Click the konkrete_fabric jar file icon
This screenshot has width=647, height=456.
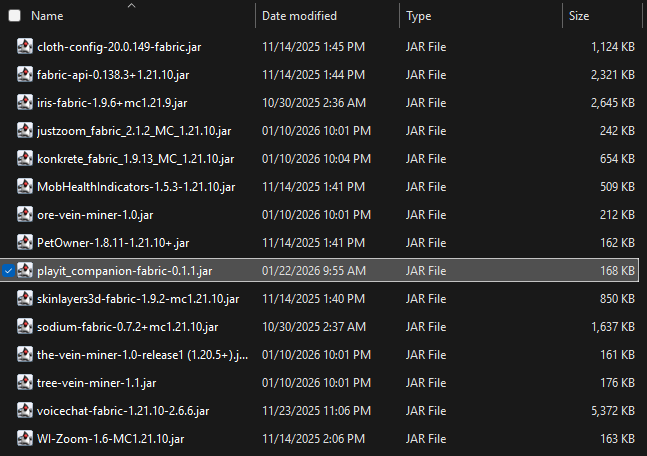coord(25,158)
